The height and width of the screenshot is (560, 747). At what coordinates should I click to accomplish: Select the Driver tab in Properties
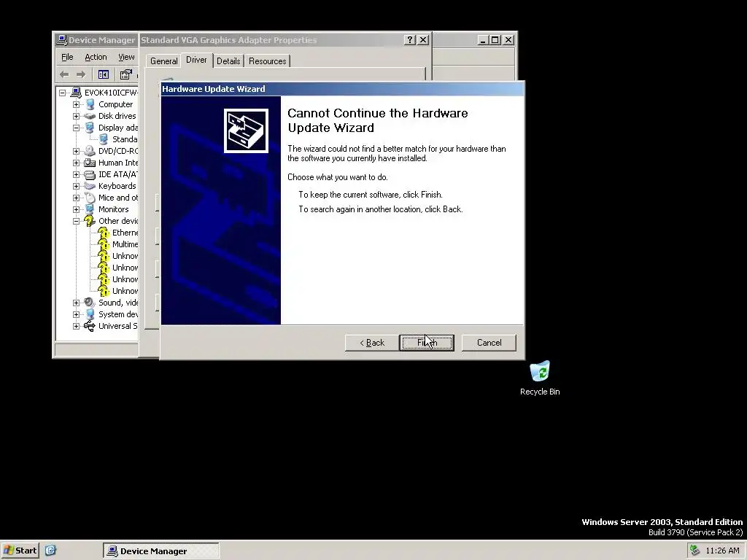[x=196, y=60]
